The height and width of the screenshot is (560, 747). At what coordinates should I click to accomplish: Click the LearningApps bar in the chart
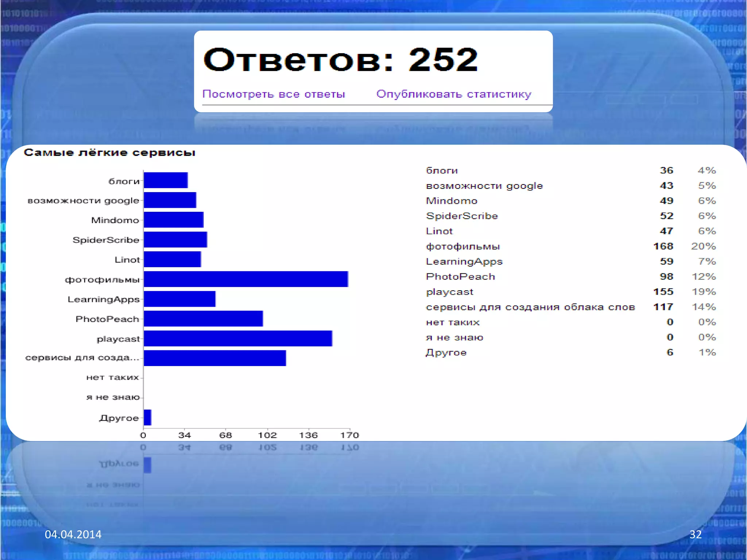179,299
